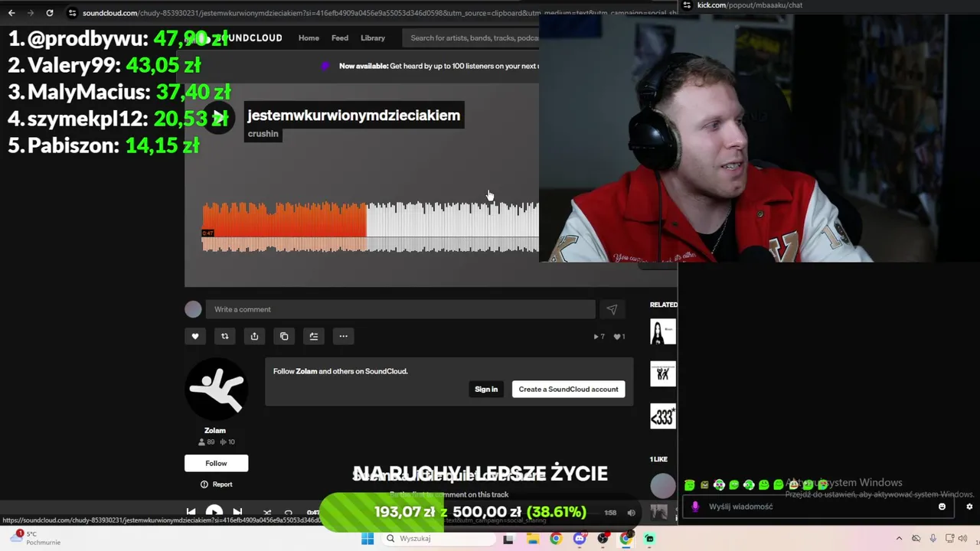Play the track with the large play button

(219, 118)
